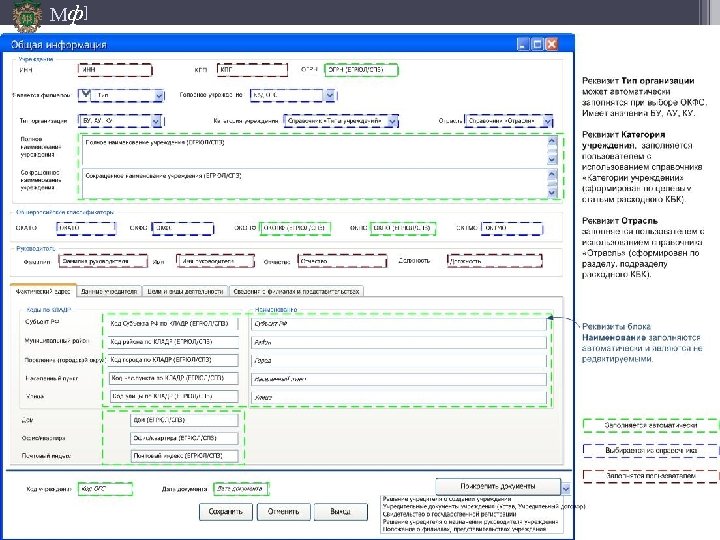
Task: Select the 'Цели и виды деятельности' tab
Action: click(185, 291)
